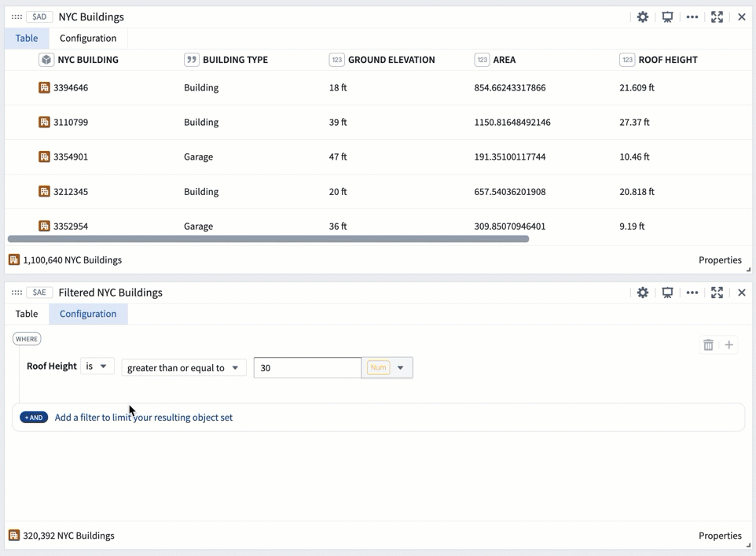
Task: Click the horizontal scrollbar of the table
Action: coord(268,239)
